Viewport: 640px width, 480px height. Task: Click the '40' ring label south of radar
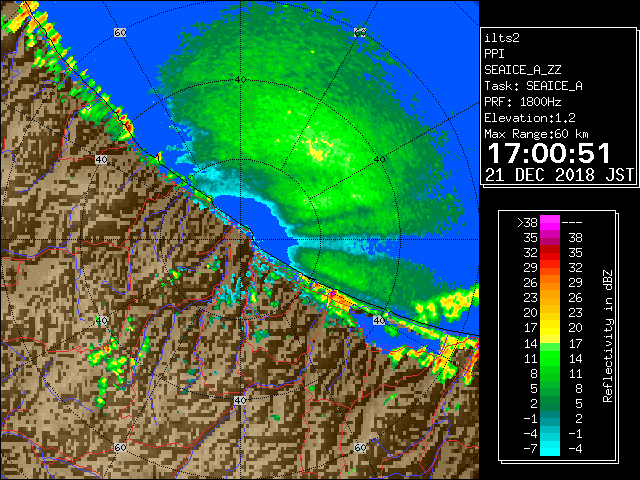click(x=240, y=400)
